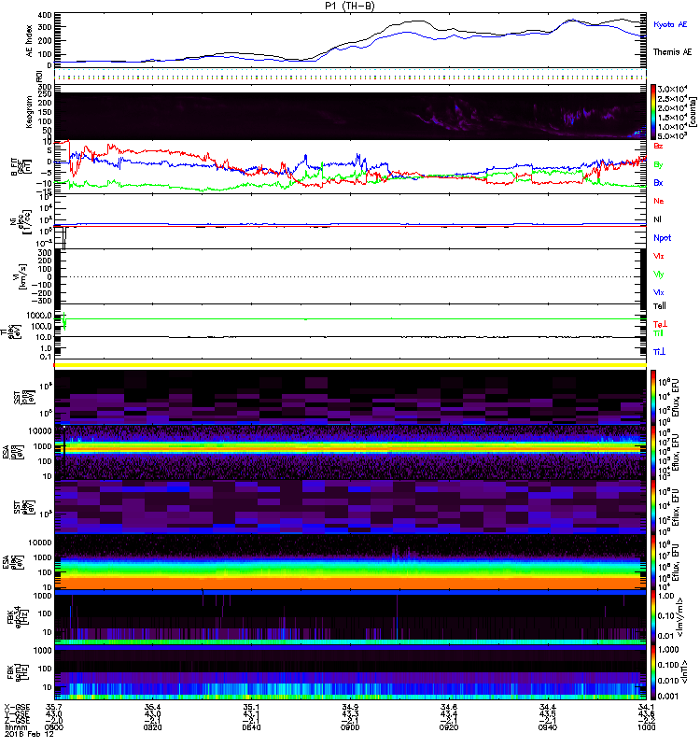Click the 'AE Index' axis label
The image size is (700, 747).
(x=30, y=41)
